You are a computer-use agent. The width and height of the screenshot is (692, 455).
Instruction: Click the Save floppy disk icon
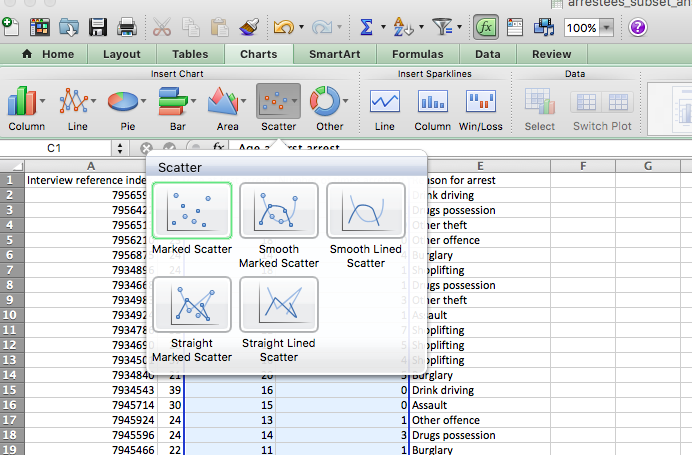pos(98,27)
